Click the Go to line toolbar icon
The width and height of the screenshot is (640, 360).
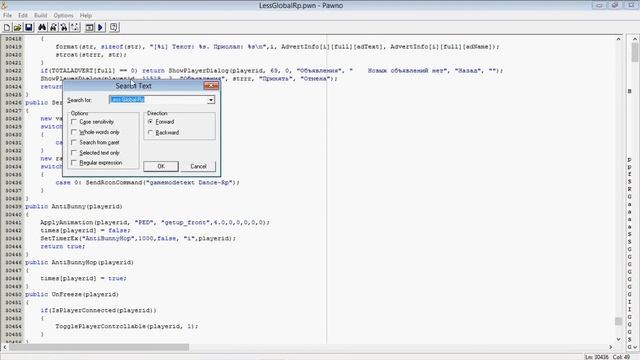[75, 27]
